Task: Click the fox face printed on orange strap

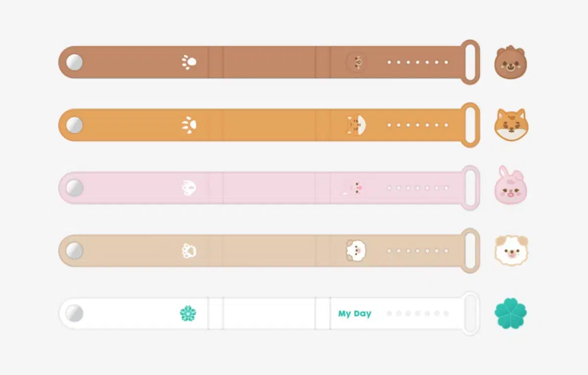Action: [x=356, y=125]
